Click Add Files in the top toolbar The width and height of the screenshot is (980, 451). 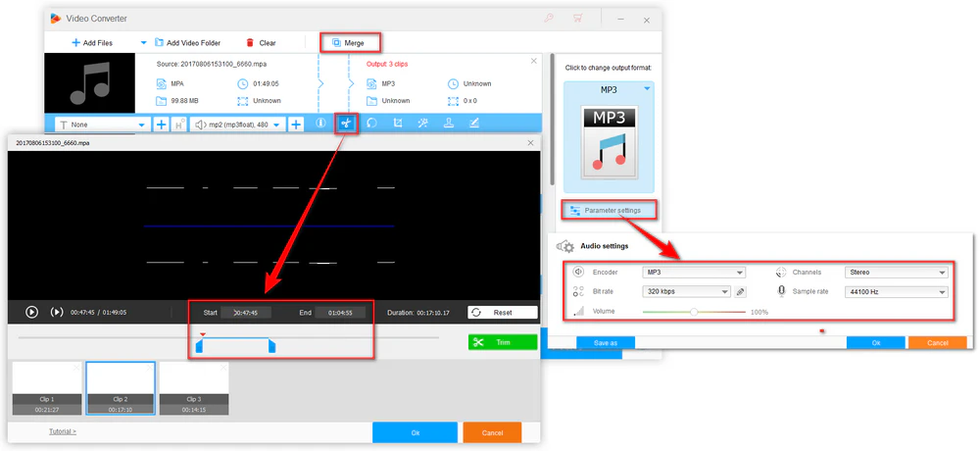pos(92,43)
